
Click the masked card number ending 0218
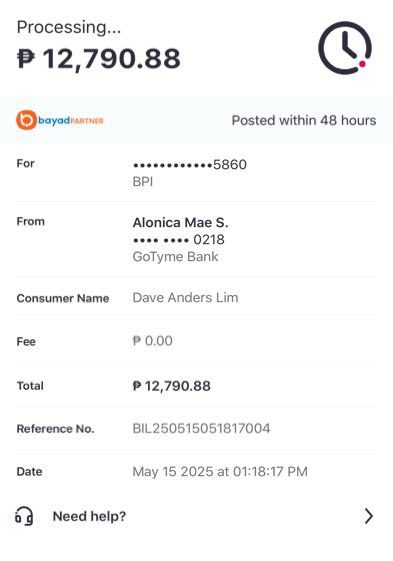coord(179,239)
